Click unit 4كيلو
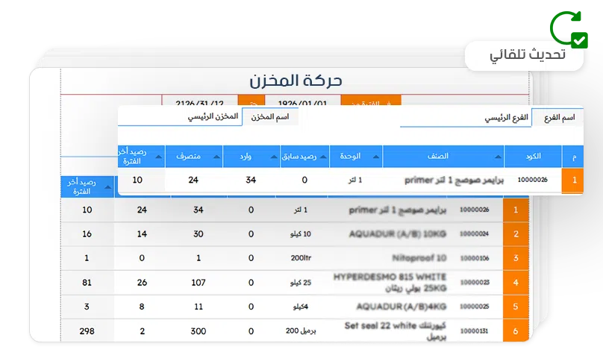 [x=301, y=307]
